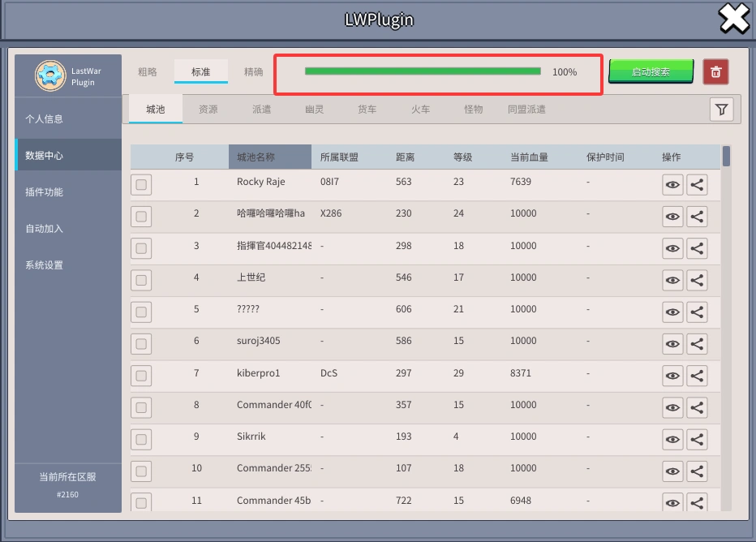Image resolution: width=756 pixels, height=542 pixels.
Task: Open 系统设置 in sidebar
Action: 68,265
